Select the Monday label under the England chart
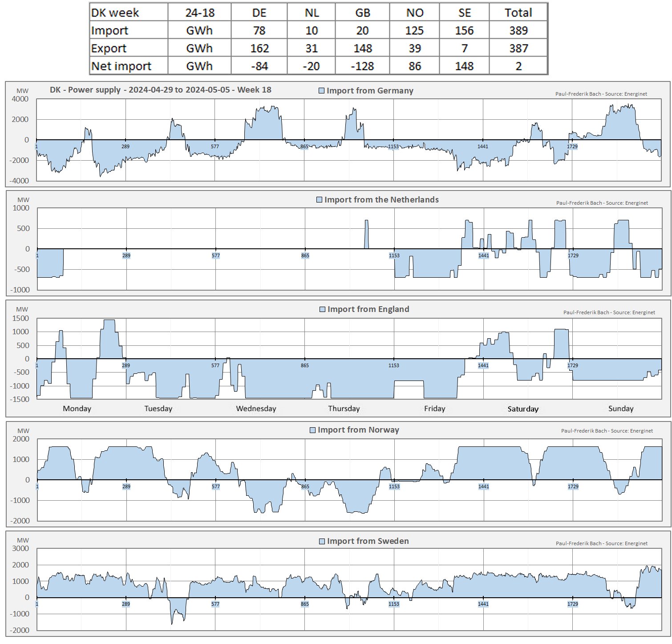672x644 pixels. [x=77, y=409]
